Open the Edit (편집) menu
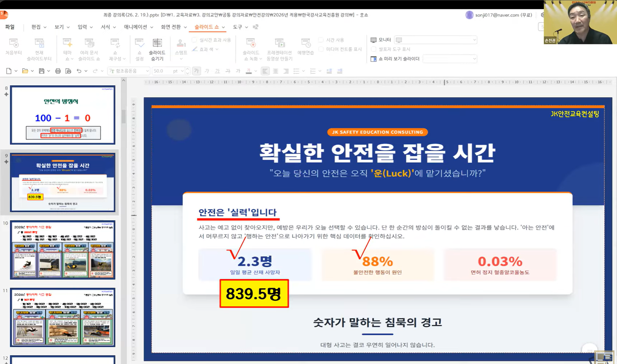This screenshot has height=364, width=617. point(39,27)
